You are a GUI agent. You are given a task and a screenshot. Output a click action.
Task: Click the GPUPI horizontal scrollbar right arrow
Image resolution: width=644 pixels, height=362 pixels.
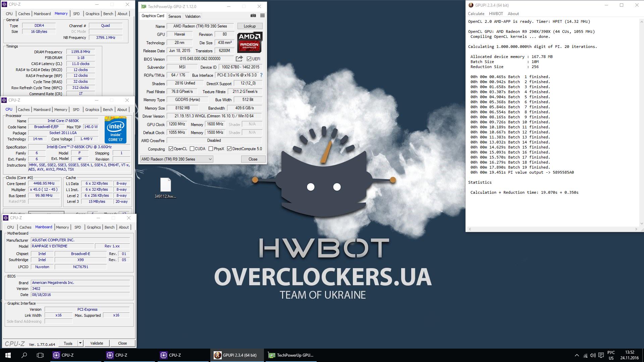[636, 229]
